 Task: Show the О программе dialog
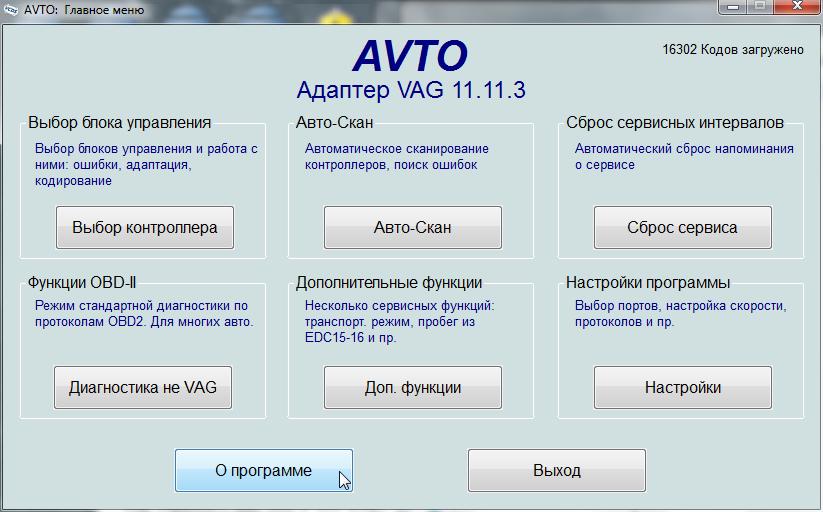tap(264, 471)
